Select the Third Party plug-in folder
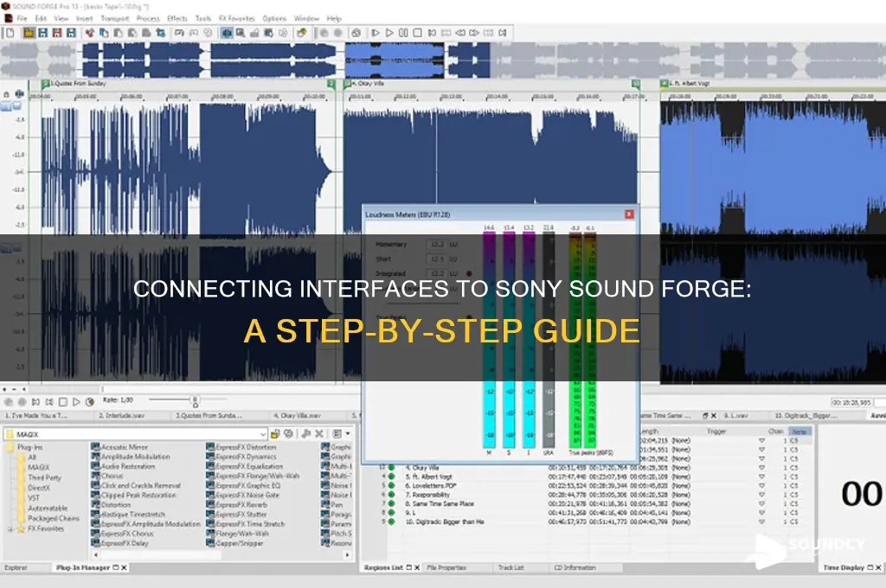The height and width of the screenshot is (588, 886). pos(44,477)
